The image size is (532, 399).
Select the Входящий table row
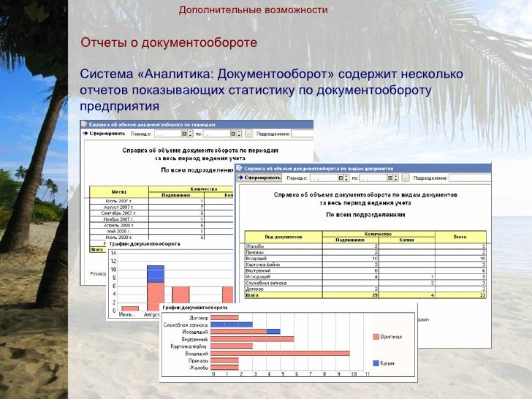[x=365, y=258]
